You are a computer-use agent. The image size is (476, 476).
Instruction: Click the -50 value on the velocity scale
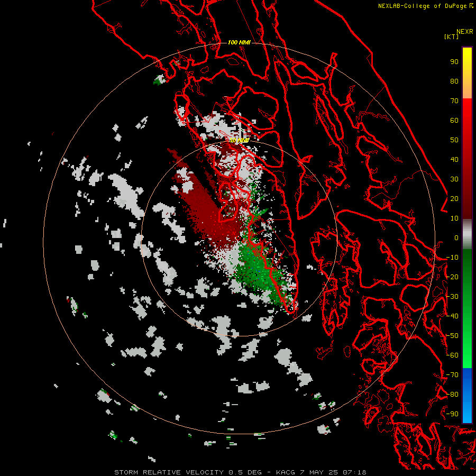(x=452, y=336)
